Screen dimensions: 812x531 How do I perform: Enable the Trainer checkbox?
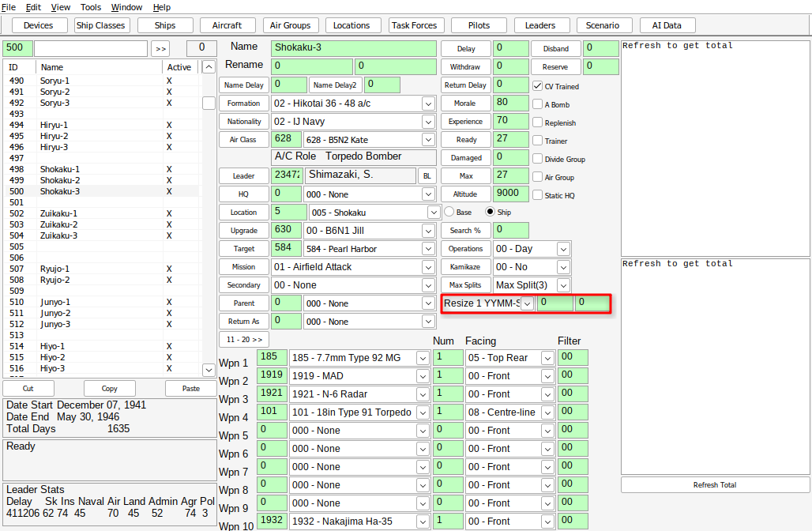pos(538,141)
